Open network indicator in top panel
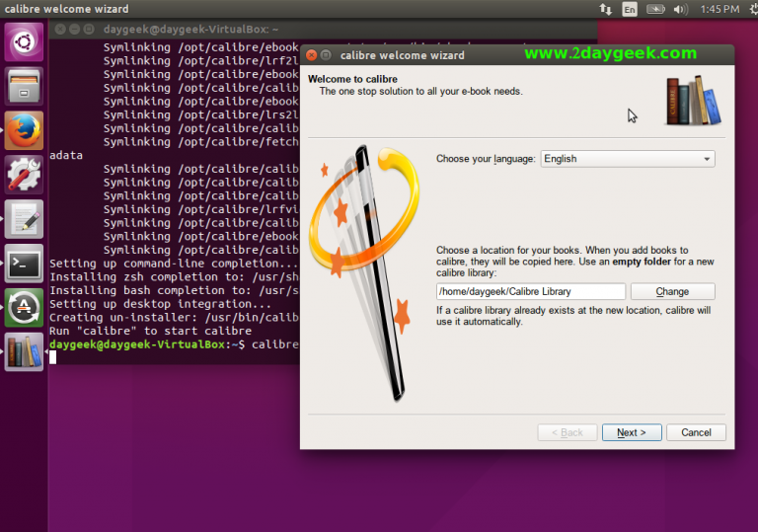 [x=605, y=9]
